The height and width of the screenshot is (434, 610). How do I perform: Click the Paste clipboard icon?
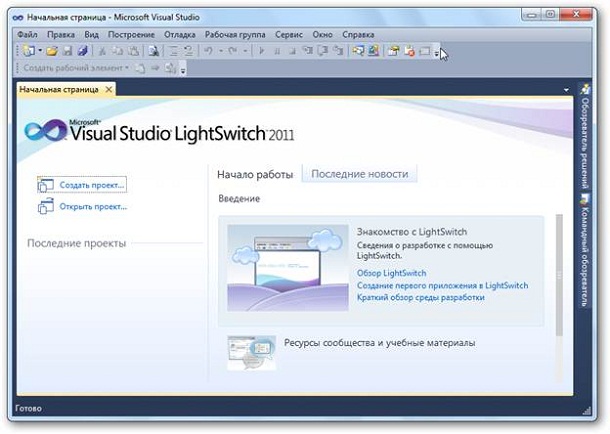[x=133, y=51]
